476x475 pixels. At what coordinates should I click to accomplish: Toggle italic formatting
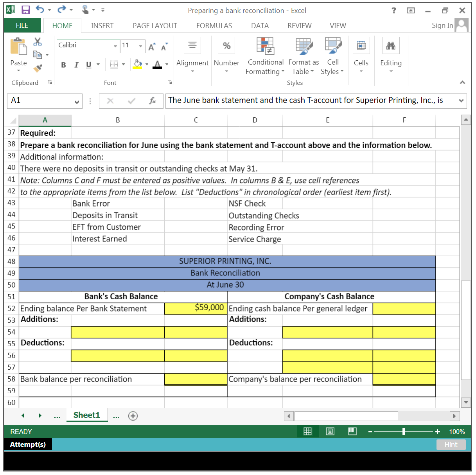click(76, 65)
